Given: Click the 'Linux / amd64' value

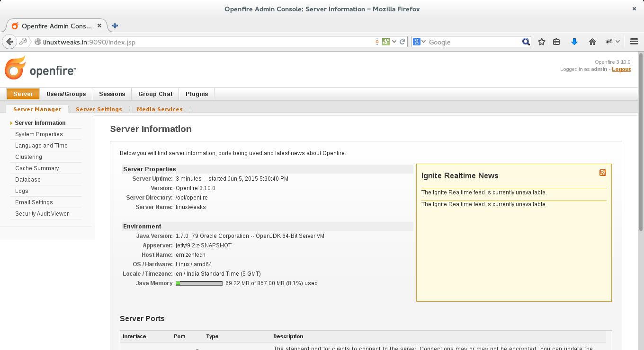Looking at the screenshot, I should 194,264.
